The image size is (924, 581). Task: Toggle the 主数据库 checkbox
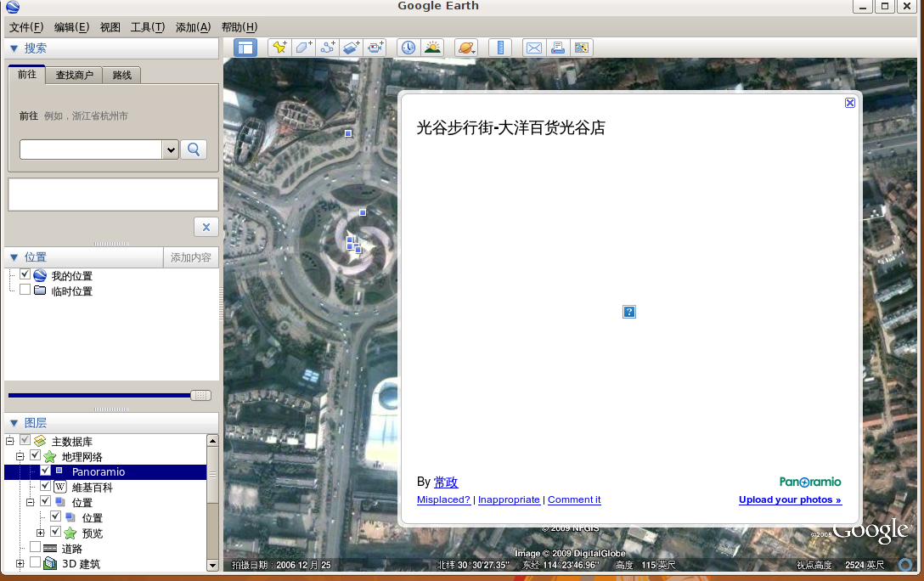[x=25, y=440]
